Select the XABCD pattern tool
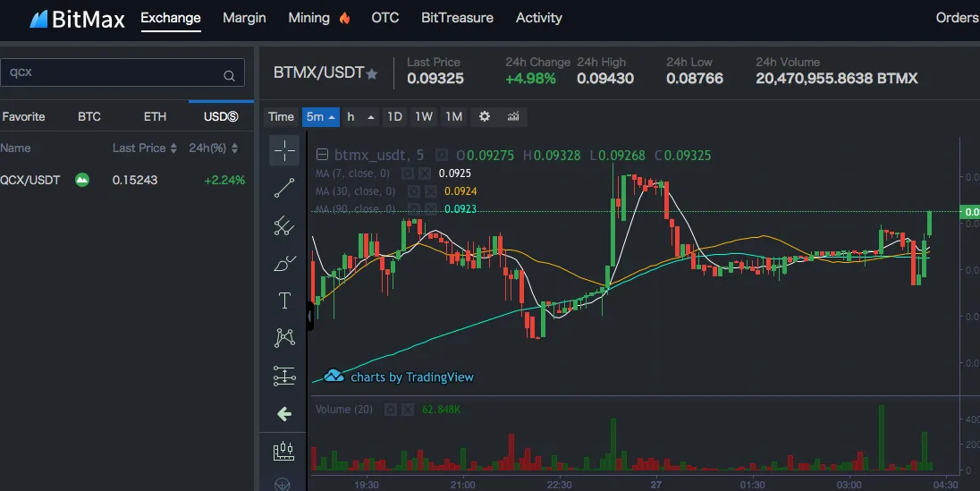This screenshot has height=491, width=980. point(284,338)
